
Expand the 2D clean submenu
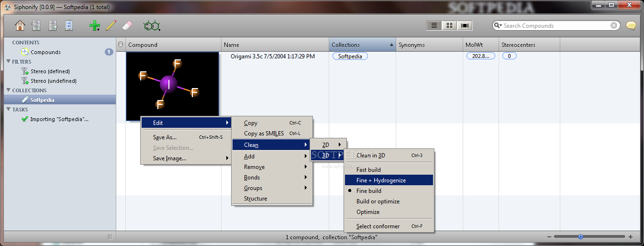pyautogui.click(x=328, y=145)
